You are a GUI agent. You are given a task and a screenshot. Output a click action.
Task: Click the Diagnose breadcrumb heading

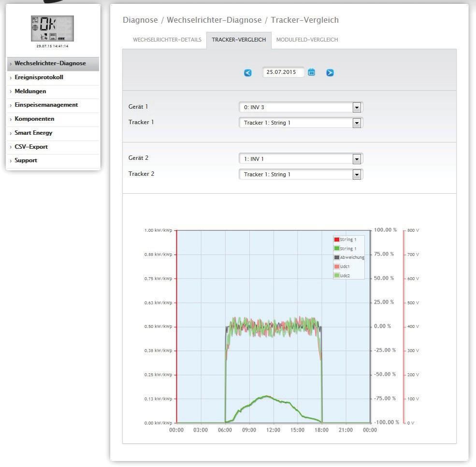tap(140, 20)
